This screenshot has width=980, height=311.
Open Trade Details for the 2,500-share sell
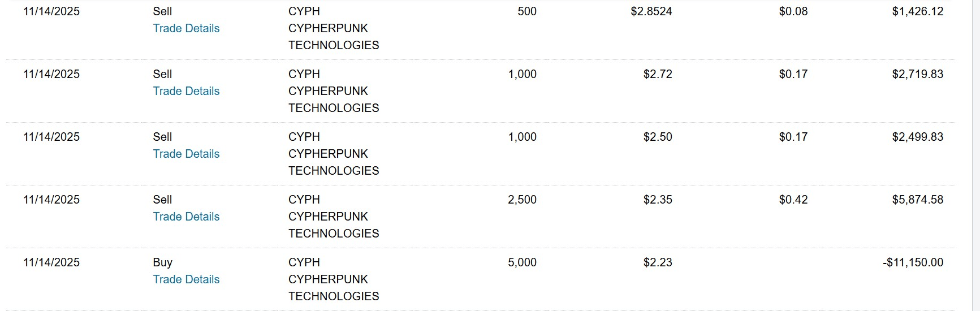click(x=186, y=217)
